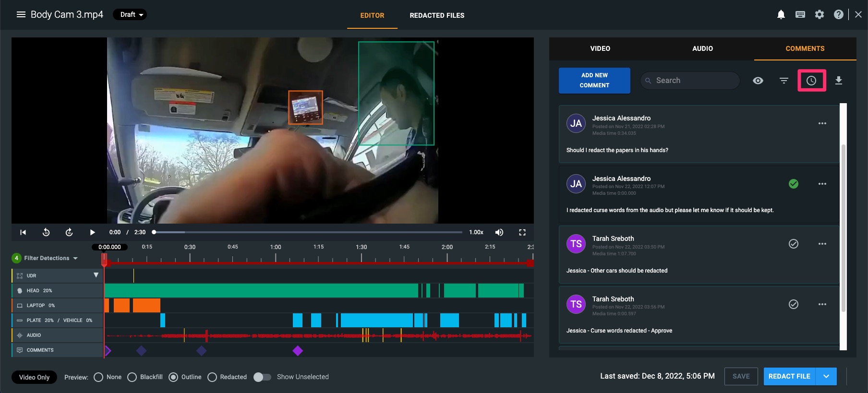Select the Blackfill preview option

pyautogui.click(x=132, y=377)
